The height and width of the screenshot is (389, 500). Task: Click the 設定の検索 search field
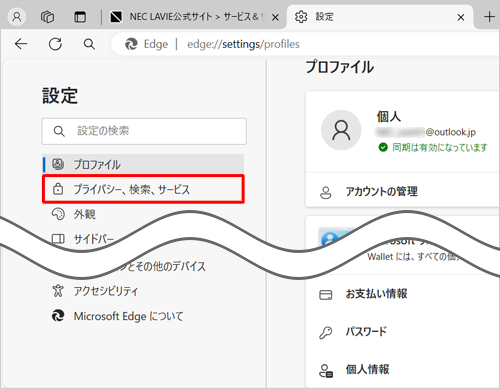pyautogui.click(x=144, y=131)
